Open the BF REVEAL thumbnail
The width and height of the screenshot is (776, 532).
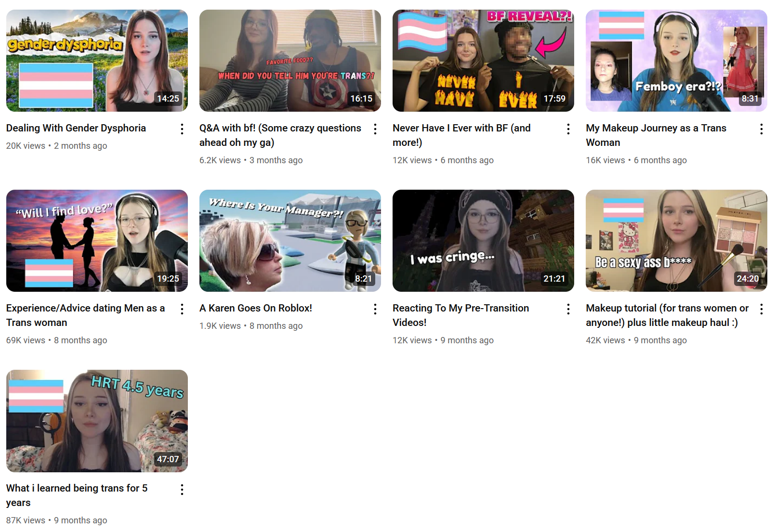pos(483,61)
